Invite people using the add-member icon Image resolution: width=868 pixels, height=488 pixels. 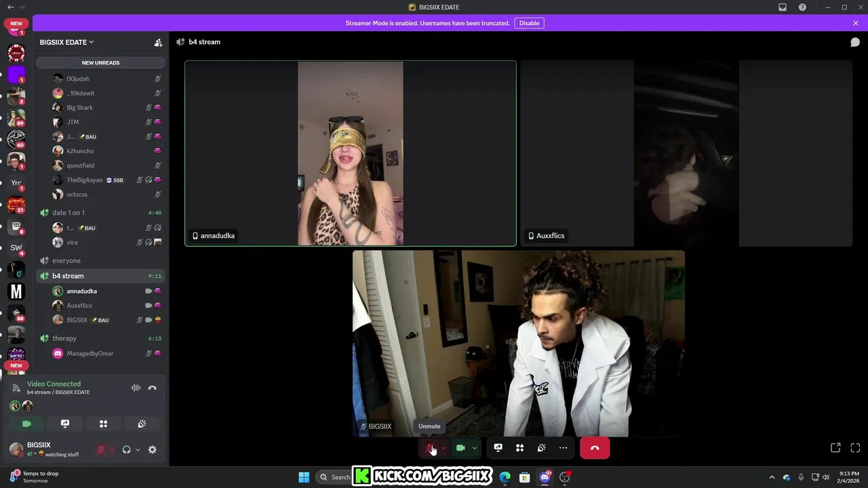(158, 42)
